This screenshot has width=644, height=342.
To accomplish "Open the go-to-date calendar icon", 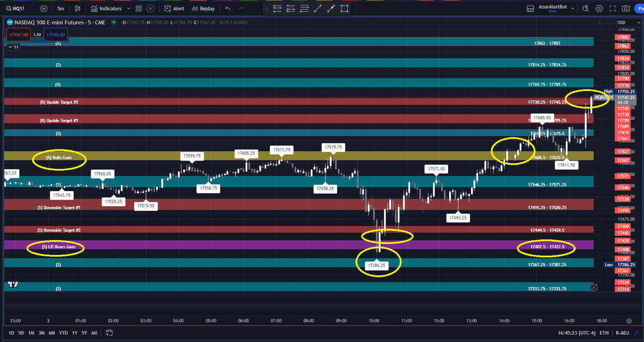I will point(109,333).
